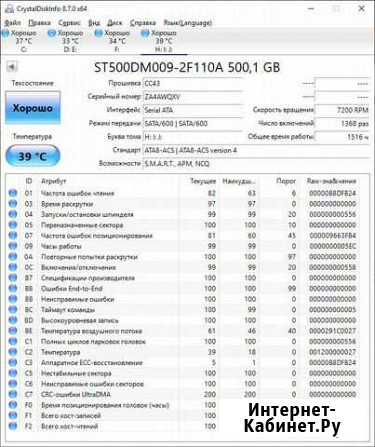The width and height of the screenshot is (375, 447).
Task: Click the transfer mode field SATA/600
Action: click(193, 123)
